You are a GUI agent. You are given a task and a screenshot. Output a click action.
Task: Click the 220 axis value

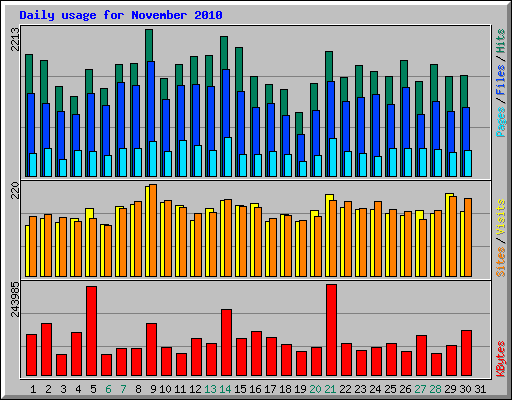tap(15, 190)
